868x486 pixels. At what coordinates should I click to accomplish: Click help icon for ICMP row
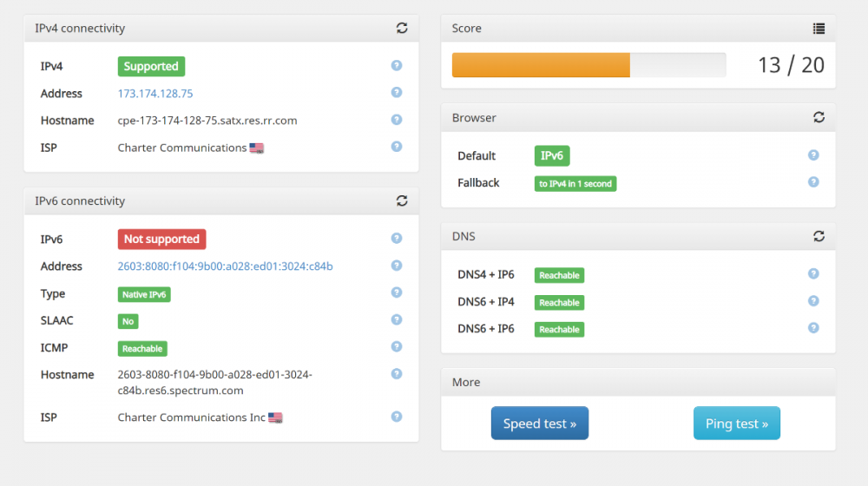397,346
